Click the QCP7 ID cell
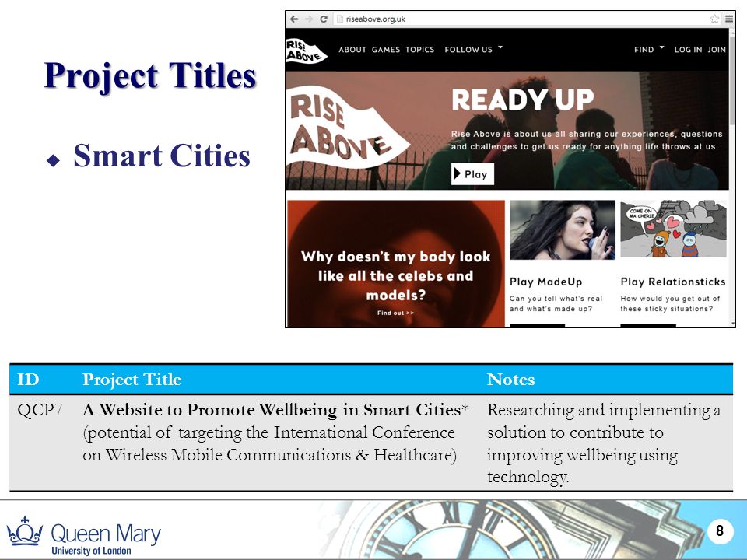 point(40,410)
